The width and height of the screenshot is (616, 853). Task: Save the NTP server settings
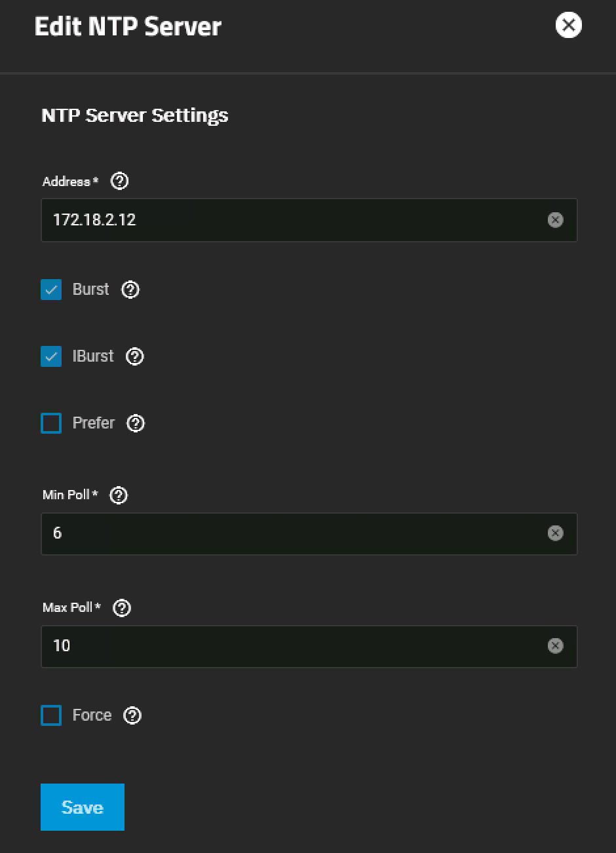[83, 807]
